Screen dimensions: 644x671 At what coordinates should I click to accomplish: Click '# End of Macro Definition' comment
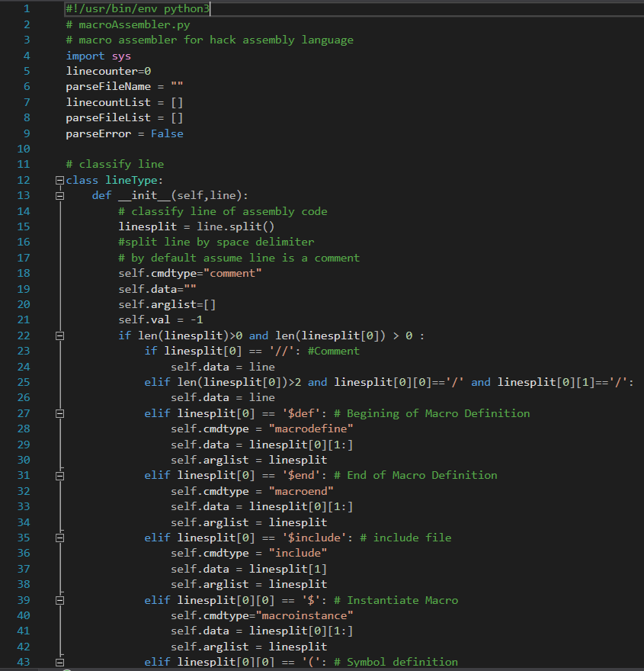(415, 476)
